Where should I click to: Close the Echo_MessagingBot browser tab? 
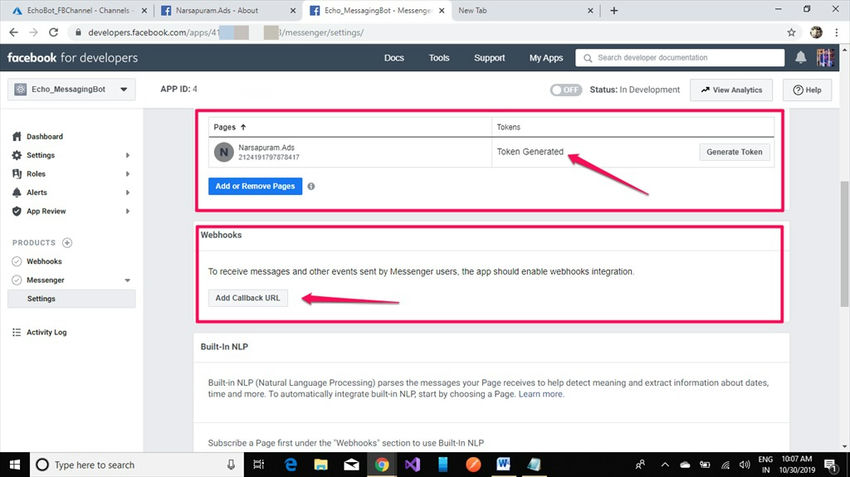point(441,10)
